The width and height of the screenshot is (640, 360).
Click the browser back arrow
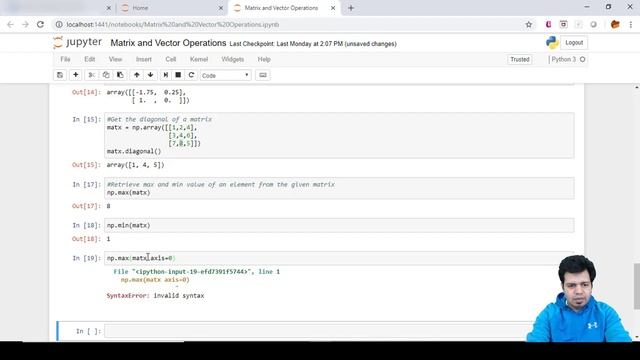click(10, 24)
